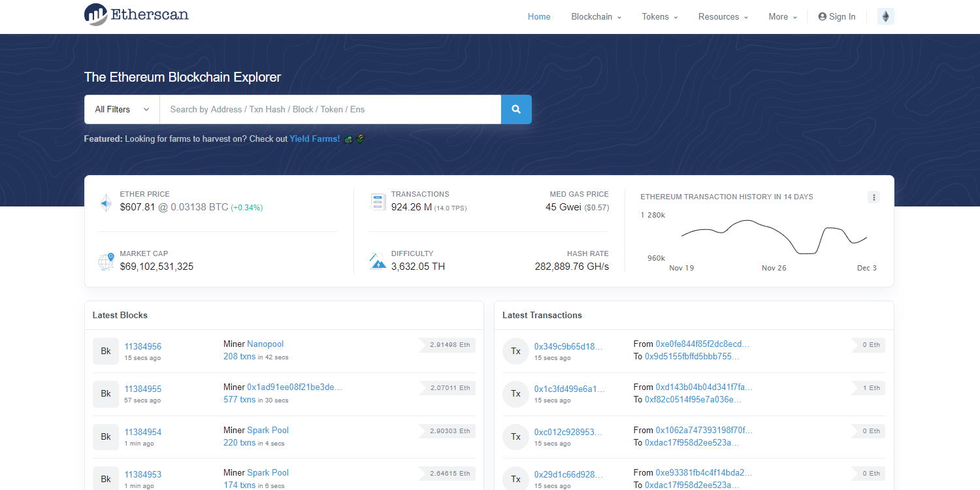This screenshot has height=490, width=980.
Task: Expand the Blockchain menu
Action: 596,17
